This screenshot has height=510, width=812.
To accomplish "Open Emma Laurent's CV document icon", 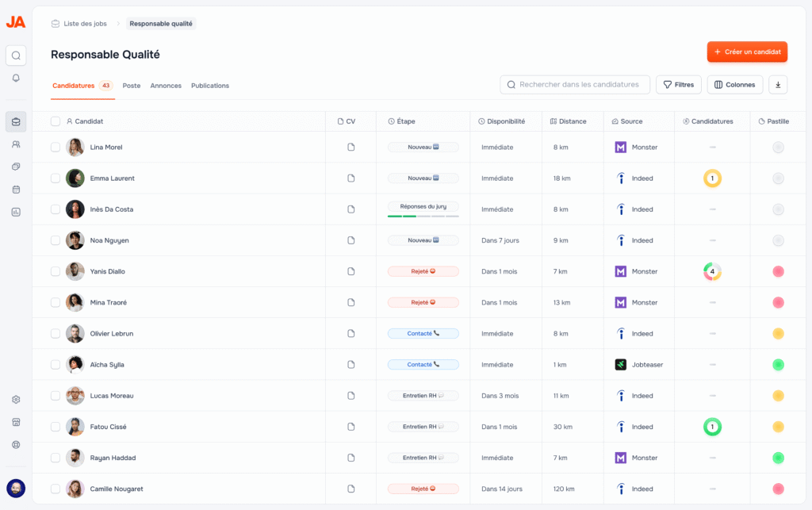I will 351,178.
